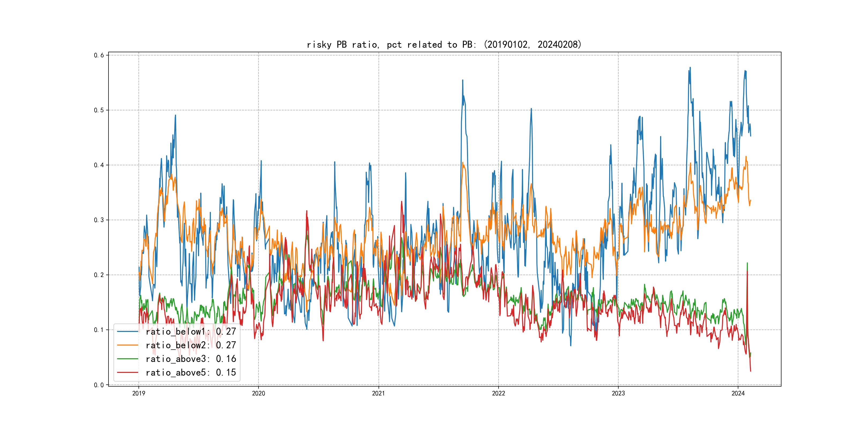Click the red ratio_above5 legend line
Screen dimensions: 868x434
click(127, 372)
